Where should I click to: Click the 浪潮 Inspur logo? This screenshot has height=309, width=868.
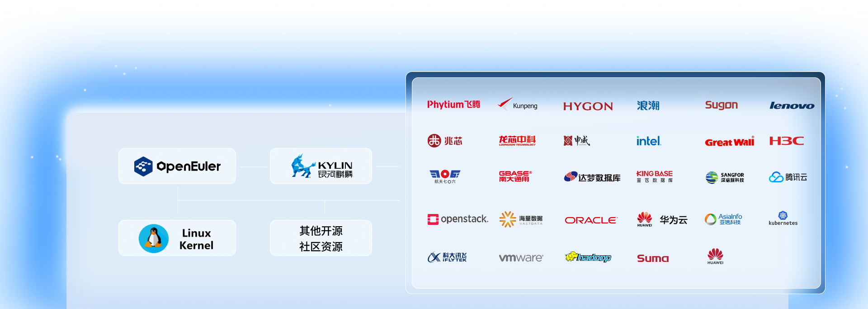pos(648,105)
